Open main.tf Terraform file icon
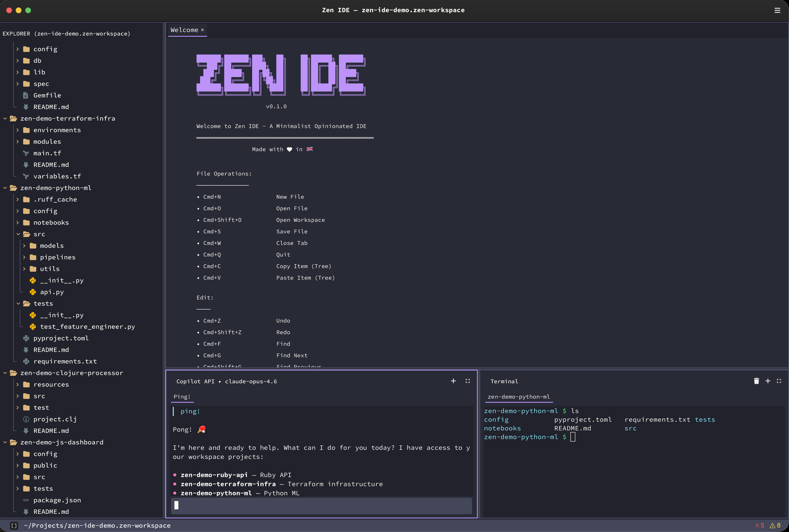Image resolution: width=789 pixels, height=532 pixels. 26,153
